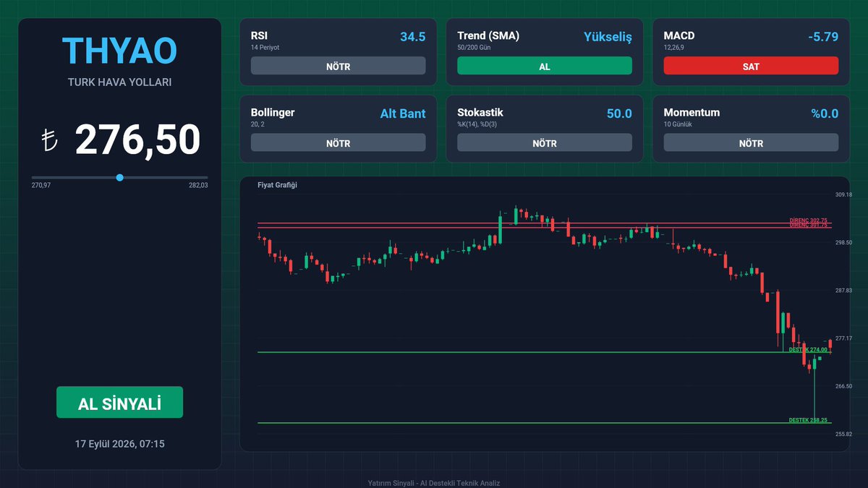Click the 17 Eylül 2026, 07:15 timestamp
The height and width of the screenshot is (488, 868).
tap(119, 443)
